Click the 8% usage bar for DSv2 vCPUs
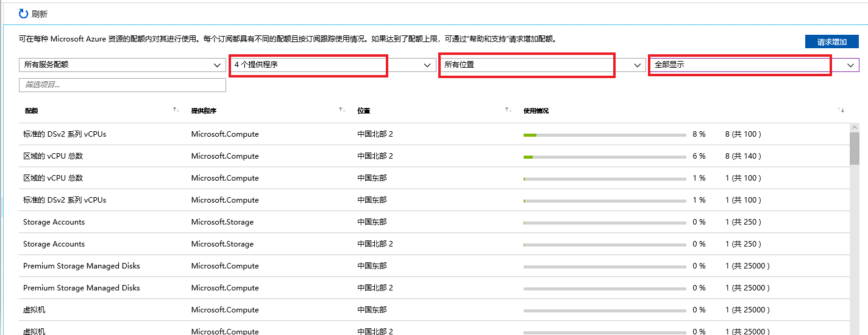This screenshot has height=335, width=868. tap(605, 134)
